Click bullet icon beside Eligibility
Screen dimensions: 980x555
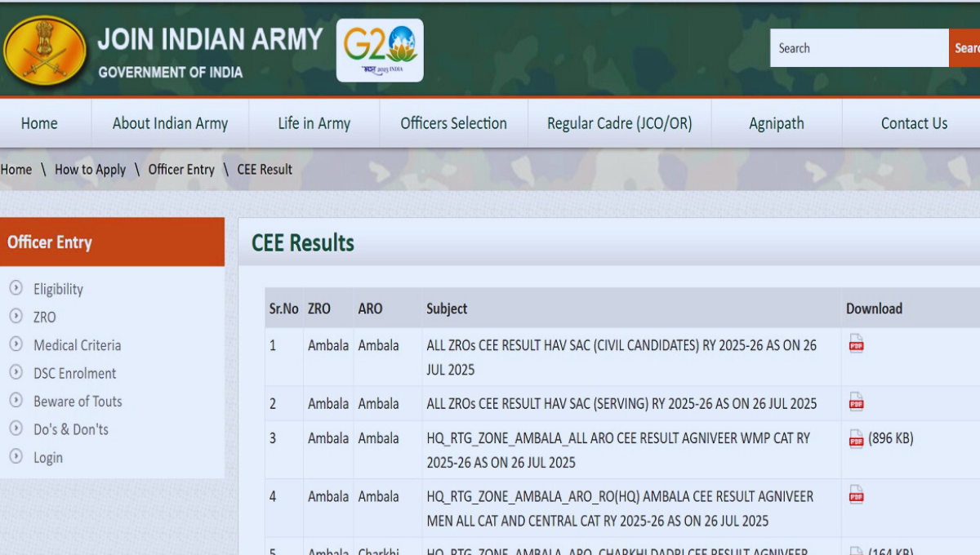(x=16, y=288)
